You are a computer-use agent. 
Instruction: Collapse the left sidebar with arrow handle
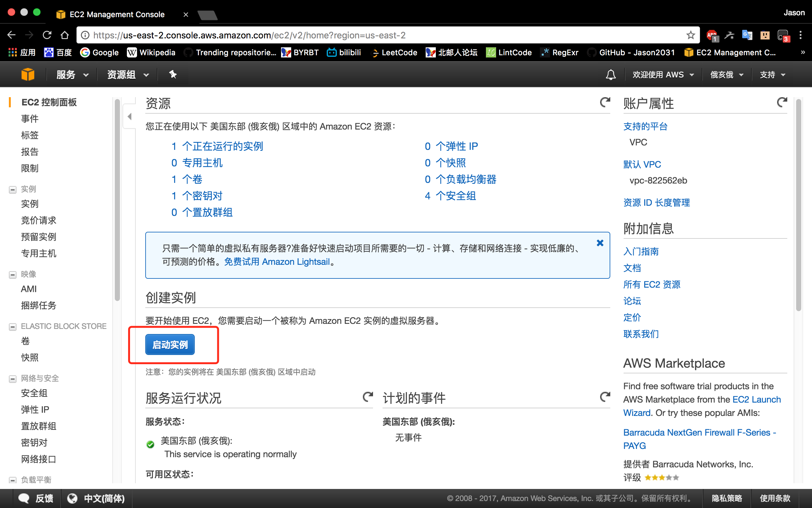coord(129,117)
